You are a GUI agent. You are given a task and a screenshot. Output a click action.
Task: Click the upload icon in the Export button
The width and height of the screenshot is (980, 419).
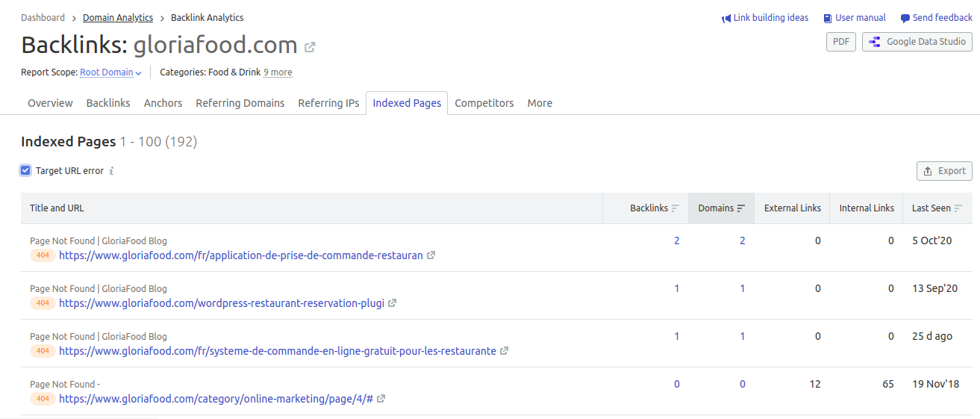click(928, 171)
